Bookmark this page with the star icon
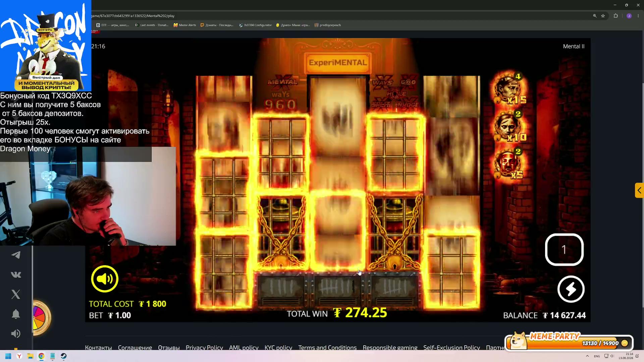Screen dimensions: 644x362 603,16
